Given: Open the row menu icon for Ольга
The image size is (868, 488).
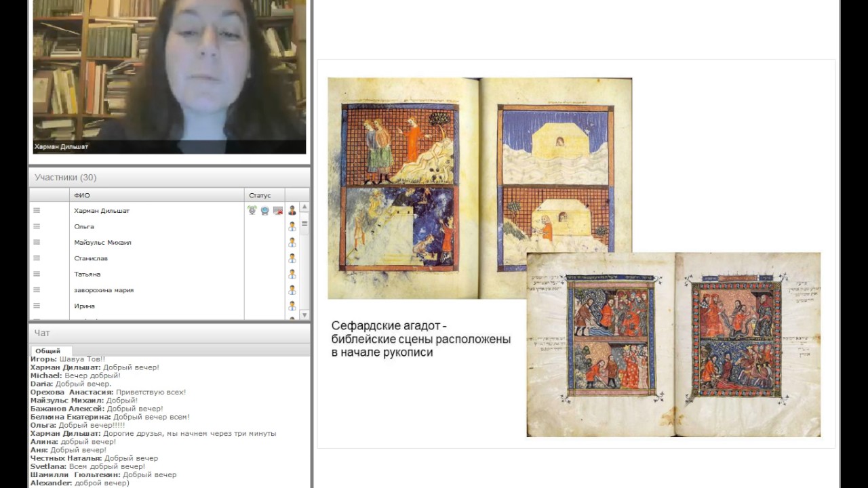Looking at the screenshot, I should pyautogui.click(x=37, y=226).
